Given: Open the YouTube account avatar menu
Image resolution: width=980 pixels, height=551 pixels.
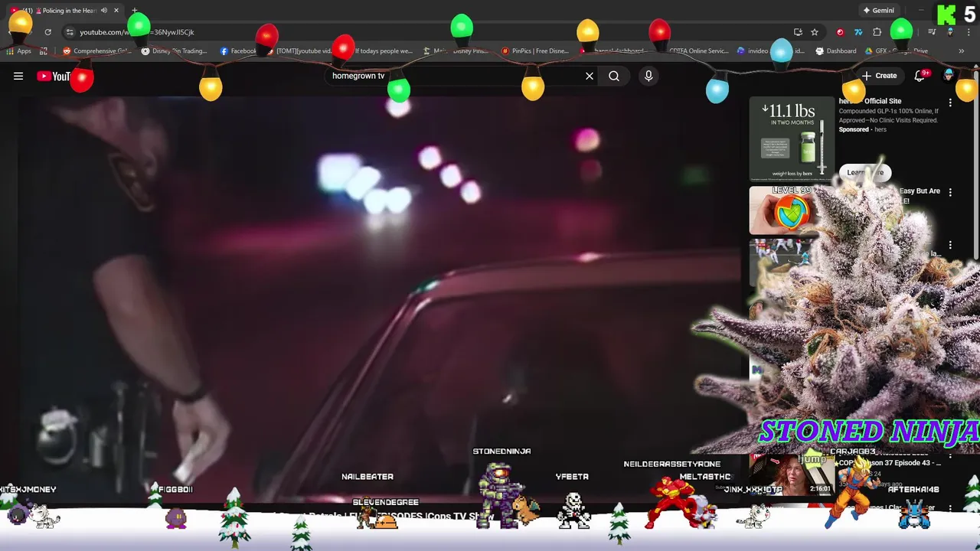Looking at the screenshot, I should coord(949,75).
